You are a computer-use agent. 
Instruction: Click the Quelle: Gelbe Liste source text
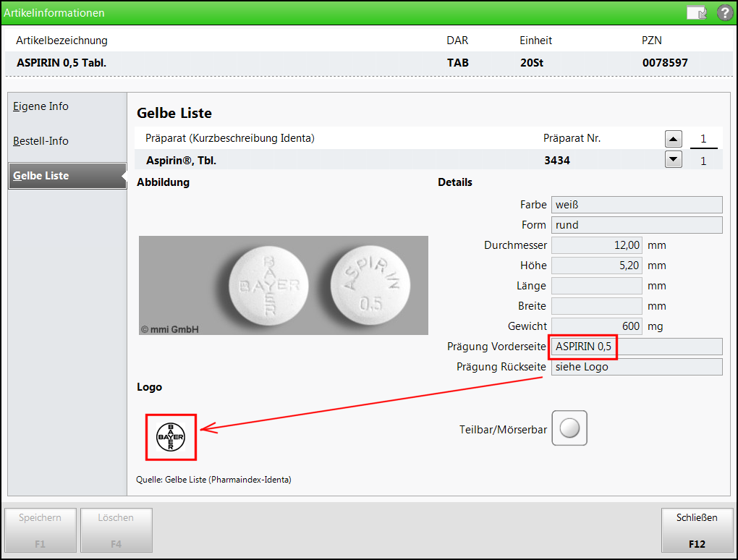213,480
